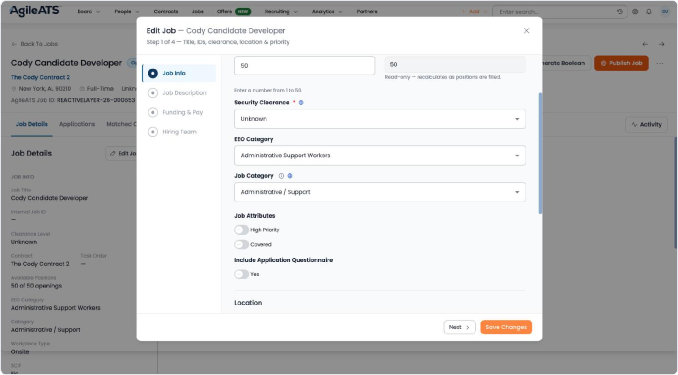The height and width of the screenshot is (375, 678).
Task: Open the Job Category dropdown
Action: [380, 192]
